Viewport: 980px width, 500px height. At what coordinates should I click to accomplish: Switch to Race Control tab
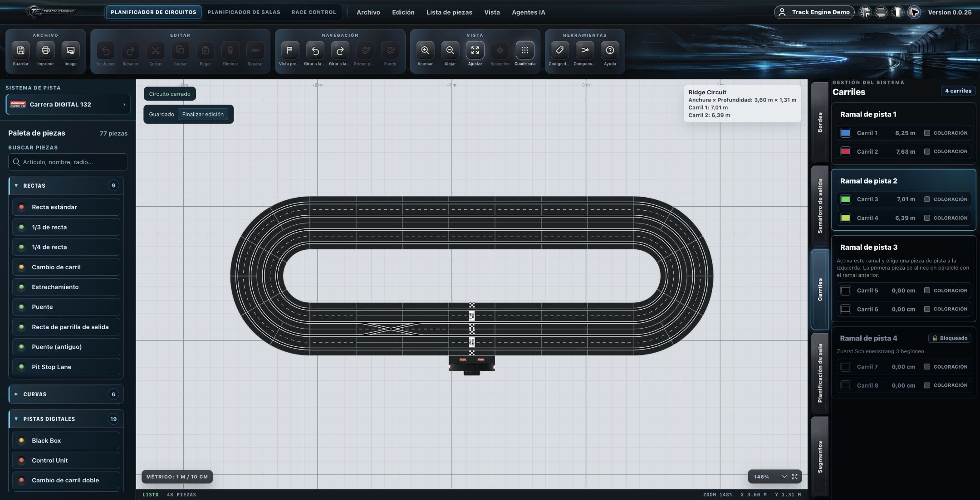point(314,12)
